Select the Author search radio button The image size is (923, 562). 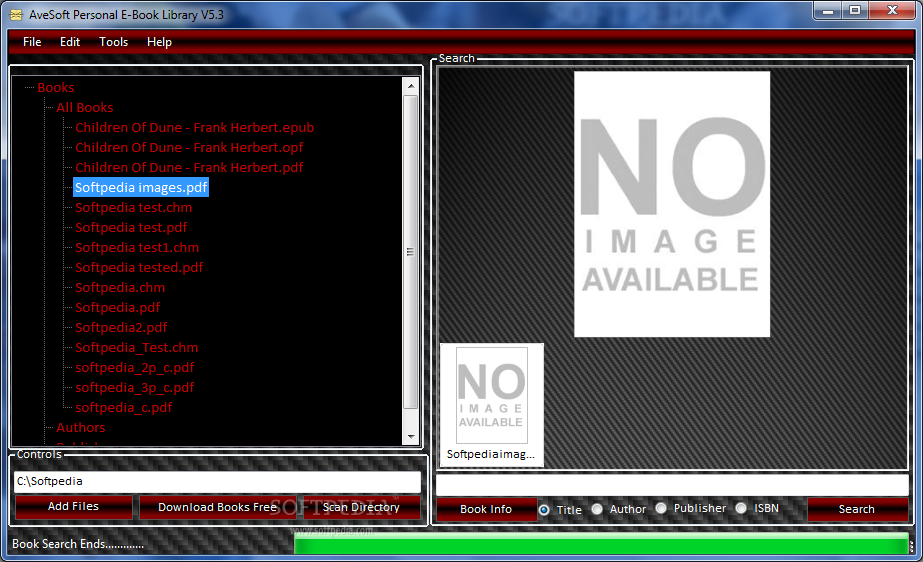coord(597,508)
